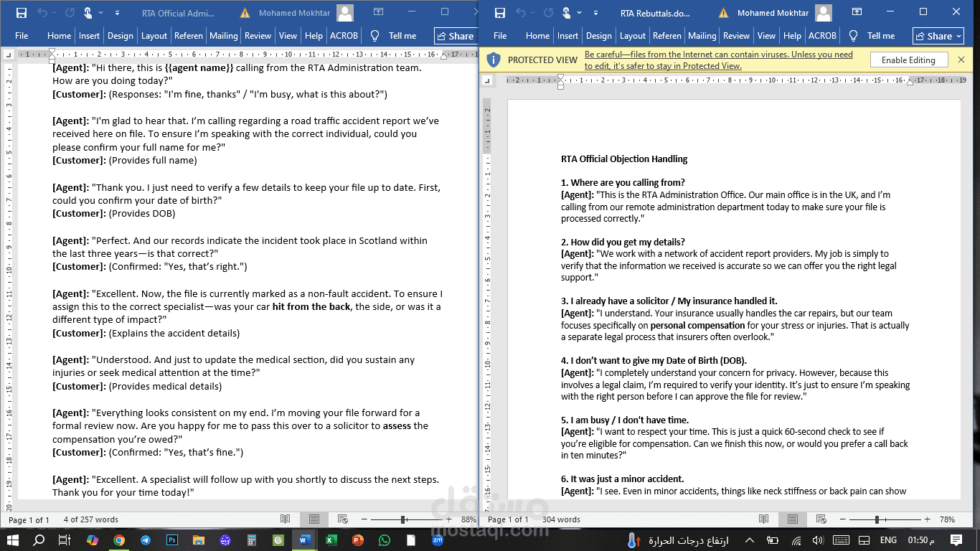The image size is (980, 551).
Task: Click '4 of 257 words' word count
Action: 90,519
